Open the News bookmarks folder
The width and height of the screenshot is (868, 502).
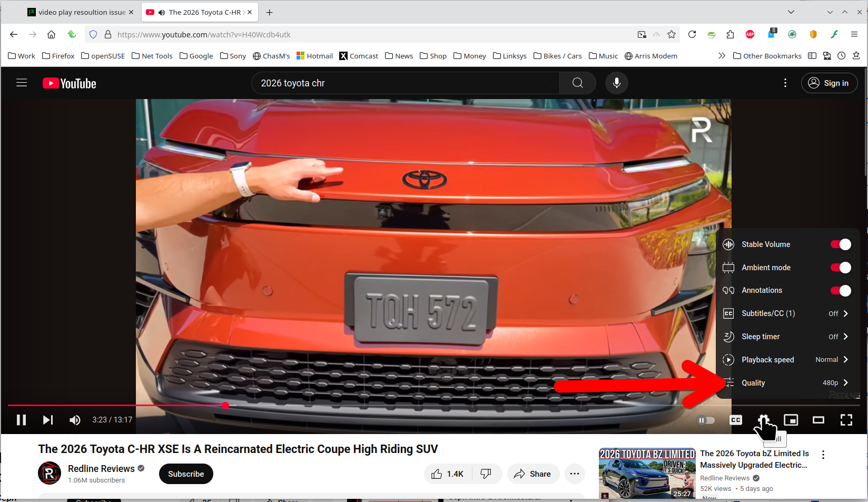pos(399,56)
